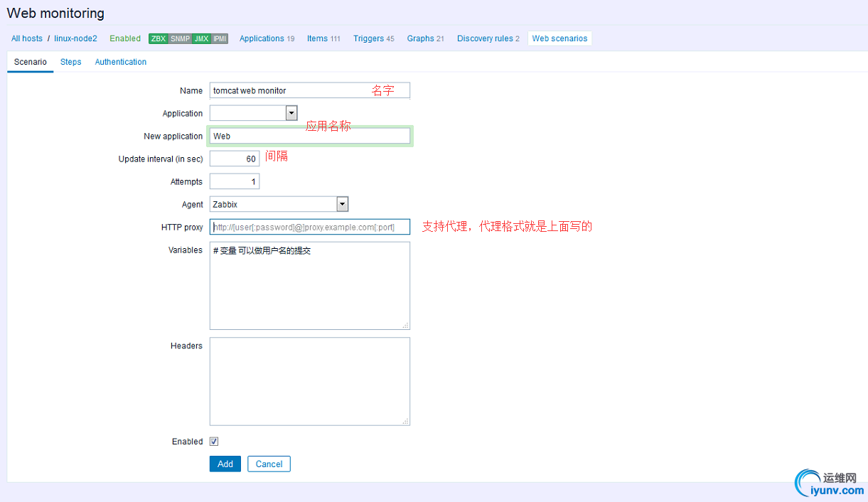Image resolution: width=868 pixels, height=502 pixels.
Task: Click the HTTP proxy field
Action: (x=310, y=227)
